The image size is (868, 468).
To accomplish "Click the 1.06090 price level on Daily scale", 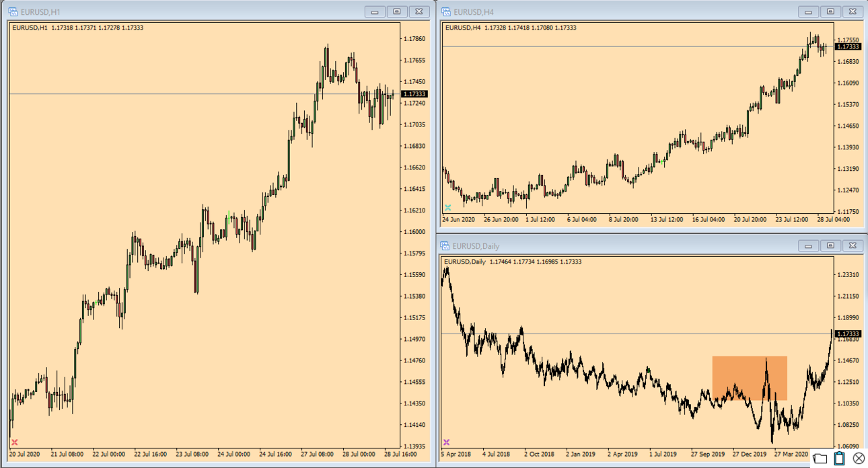I will (848, 446).
